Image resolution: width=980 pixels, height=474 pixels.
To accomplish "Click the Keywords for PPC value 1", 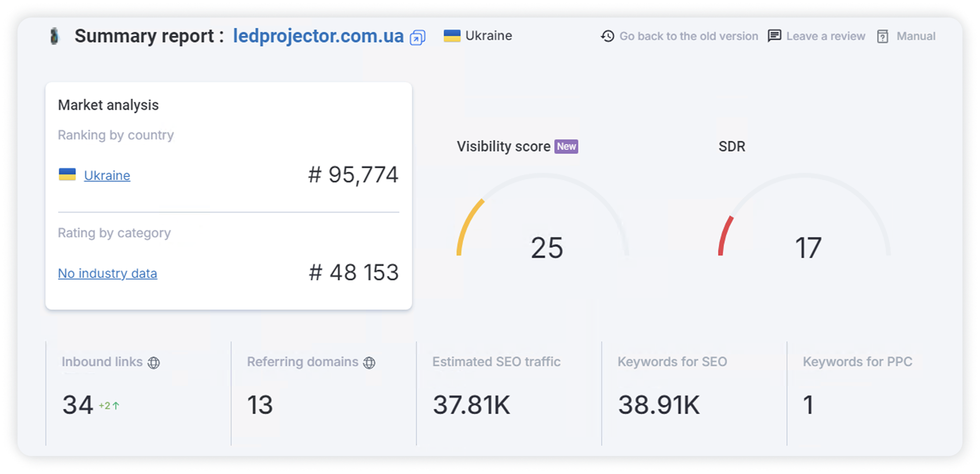I will 808,405.
